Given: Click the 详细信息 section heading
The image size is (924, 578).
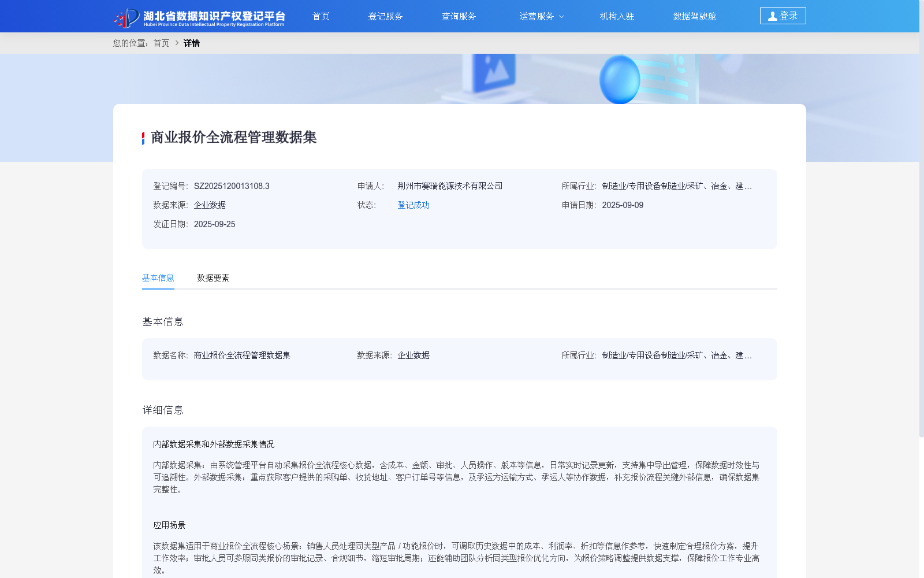Looking at the screenshot, I should [163, 410].
